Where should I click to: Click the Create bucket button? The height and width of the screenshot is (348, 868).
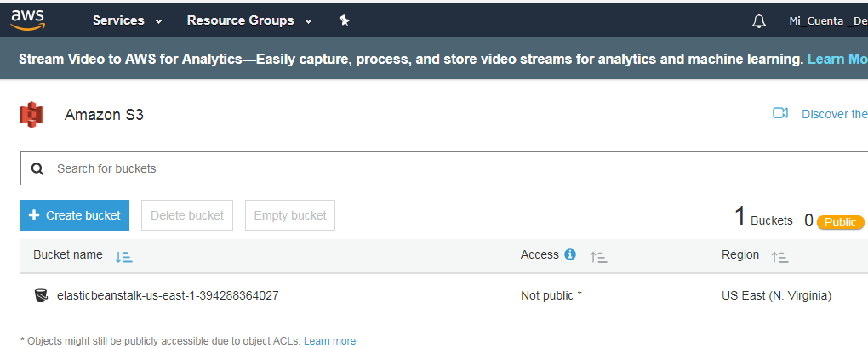point(75,215)
